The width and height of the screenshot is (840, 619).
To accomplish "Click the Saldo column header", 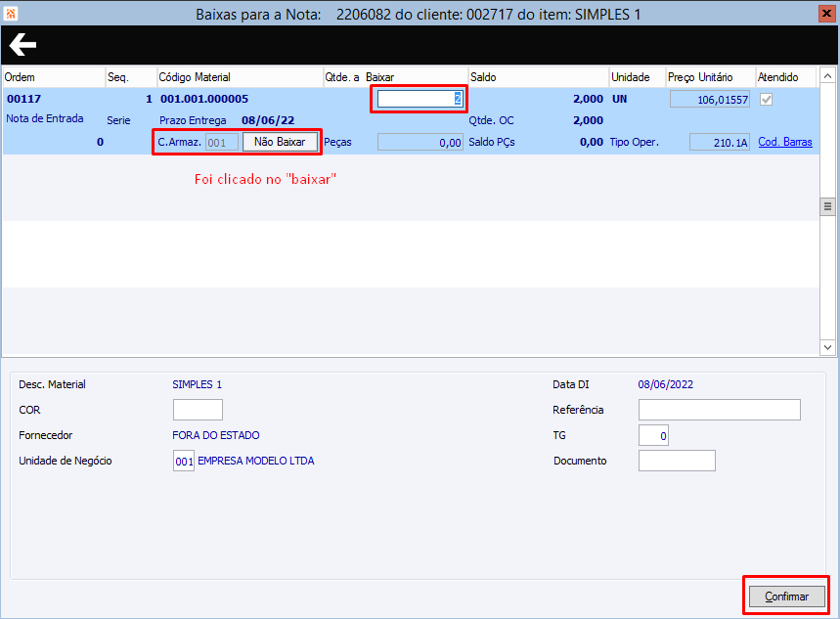I will click(x=539, y=77).
